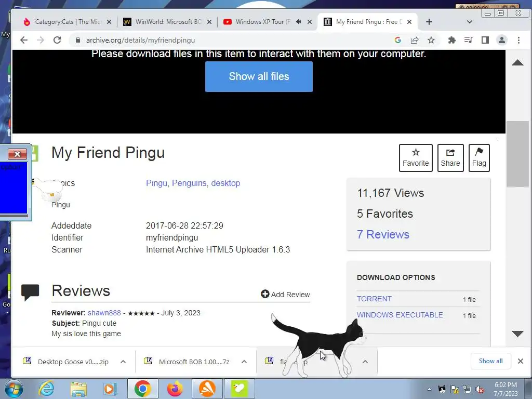Click the muted volume tray icon
532x399 pixels.
(x=480, y=389)
